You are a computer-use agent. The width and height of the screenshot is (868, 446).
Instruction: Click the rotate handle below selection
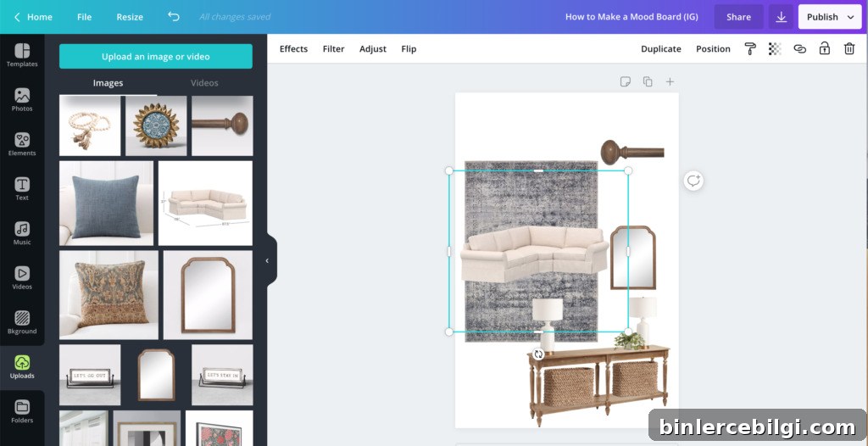click(538, 354)
